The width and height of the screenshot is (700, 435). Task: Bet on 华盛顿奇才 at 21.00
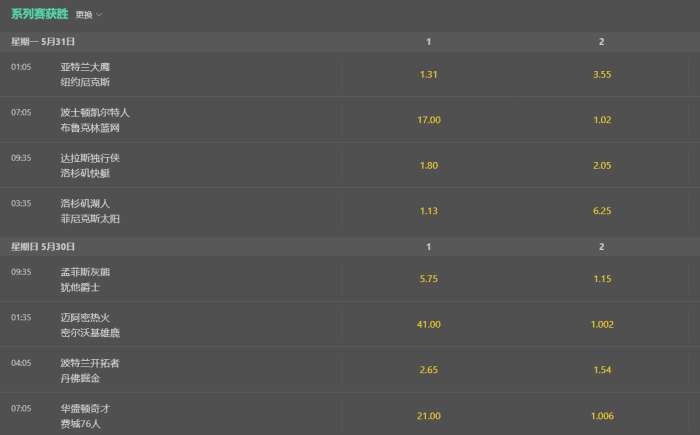point(429,416)
